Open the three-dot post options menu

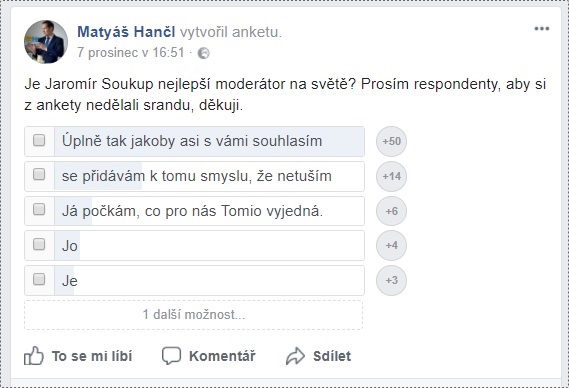541,29
